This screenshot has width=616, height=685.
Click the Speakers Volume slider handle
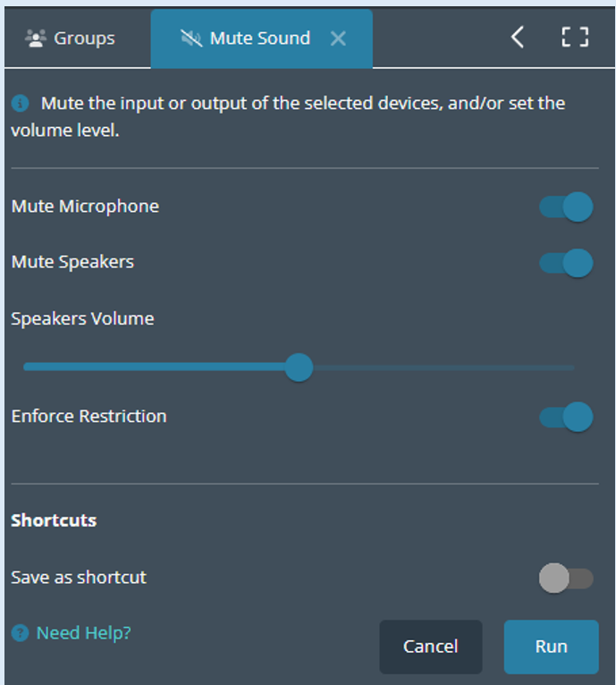(299, 368)
